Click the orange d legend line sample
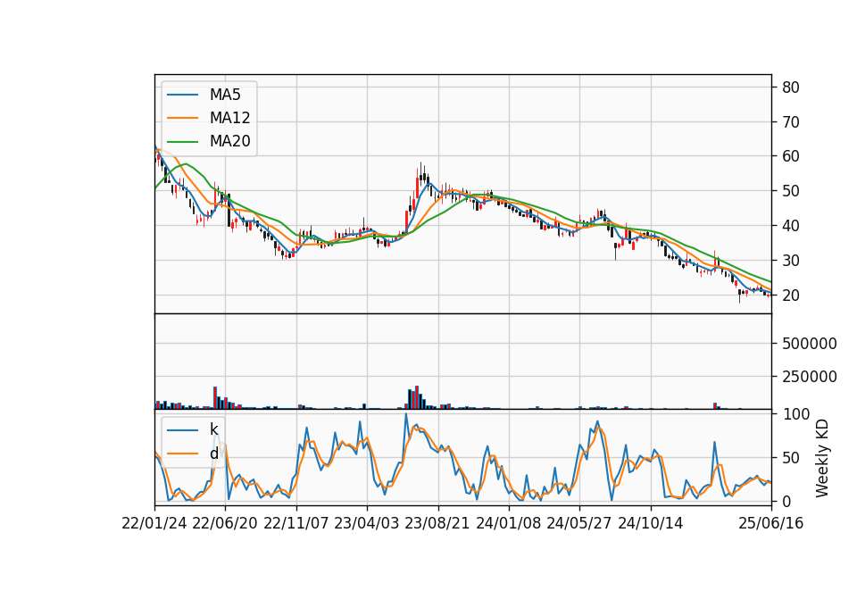The height and width of the screenshot is (616, 857). 182,454
